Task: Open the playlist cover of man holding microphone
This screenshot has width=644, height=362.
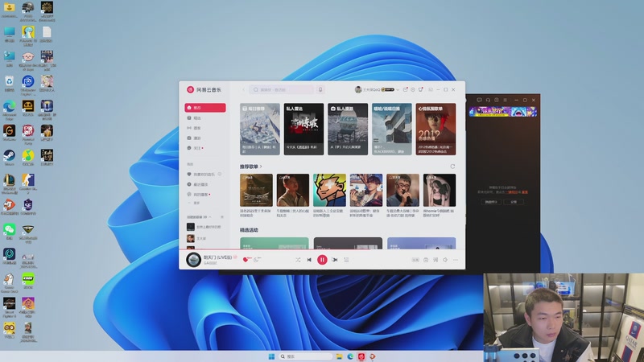Action: [402, 190]
